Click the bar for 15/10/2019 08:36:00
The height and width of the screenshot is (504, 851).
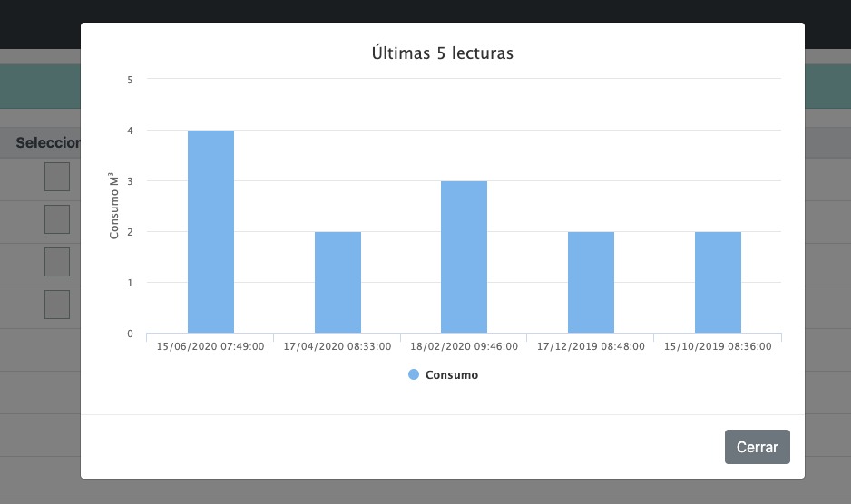point(718,283)
